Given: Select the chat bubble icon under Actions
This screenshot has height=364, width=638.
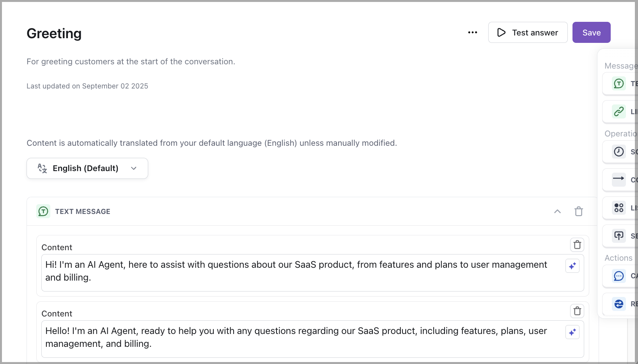Looking at the screenshot, I should point(619,276).
